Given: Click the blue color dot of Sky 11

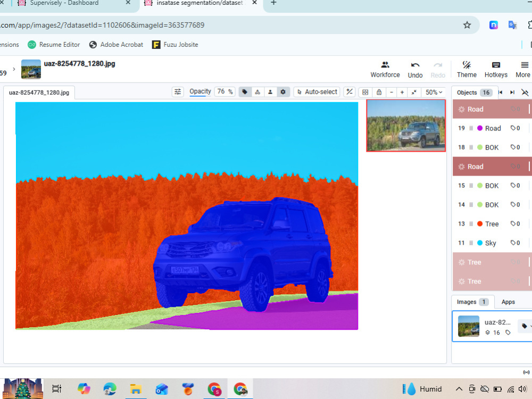Looking at the screenshot, I should click(x=480, y=243).
